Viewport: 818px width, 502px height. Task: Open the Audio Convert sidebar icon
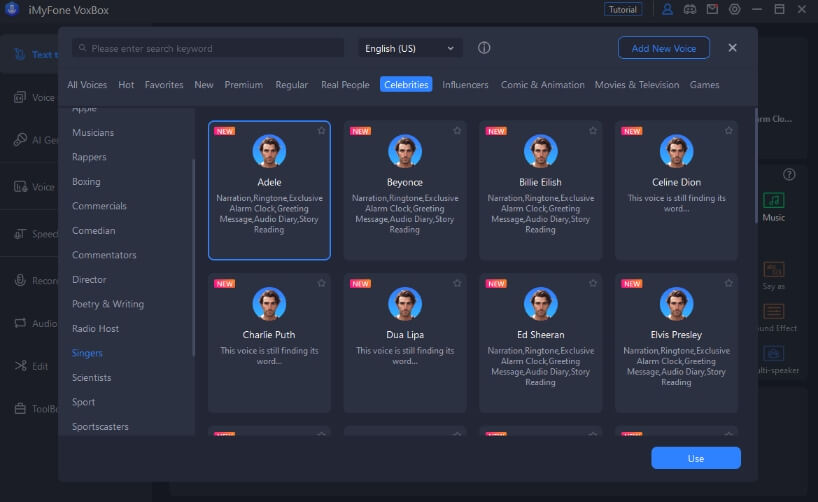[x=20, y=323]
